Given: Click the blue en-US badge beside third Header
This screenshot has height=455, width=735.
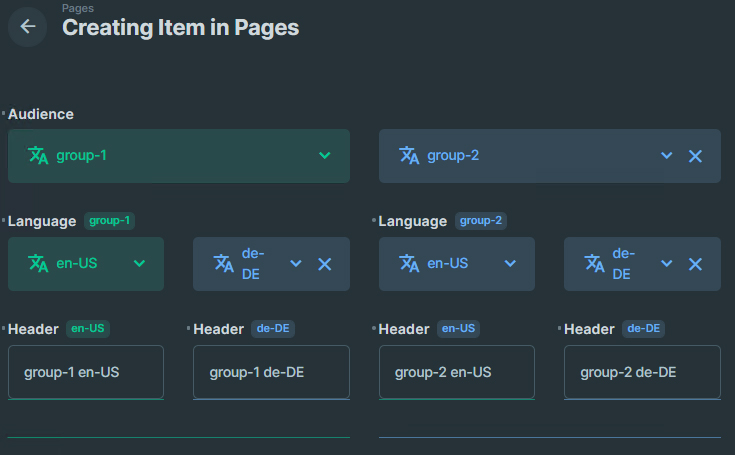Looking at the screenshot, I should (x=458, y=328).
